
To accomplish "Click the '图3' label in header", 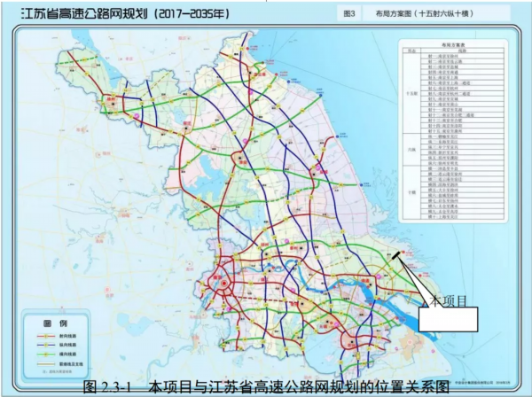I will [348, 14].
